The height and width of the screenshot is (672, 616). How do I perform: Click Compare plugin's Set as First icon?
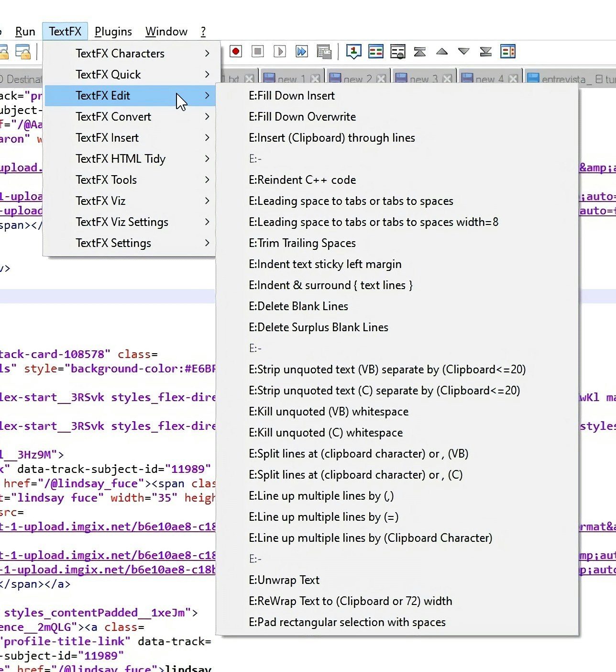(x=354, y=51)
